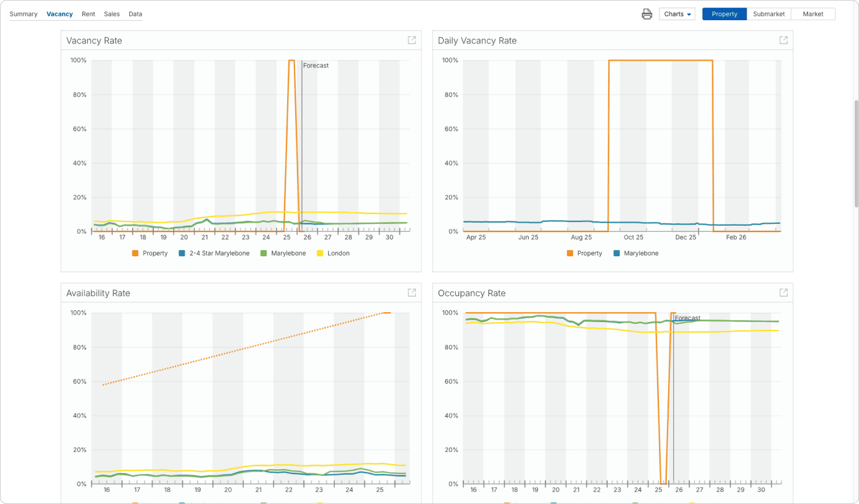859x504 pixels.
Task: Open the Charts dropdown
Action: [x=677, y=14]
